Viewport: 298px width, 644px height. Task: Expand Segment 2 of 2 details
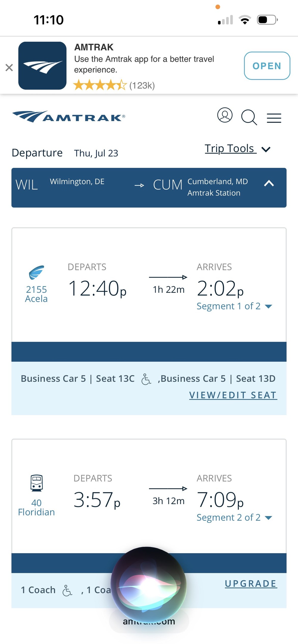pos(234,518)
